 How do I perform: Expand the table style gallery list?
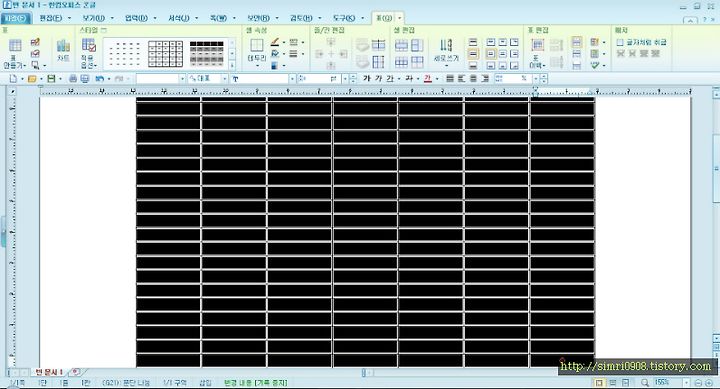(232, 65)
